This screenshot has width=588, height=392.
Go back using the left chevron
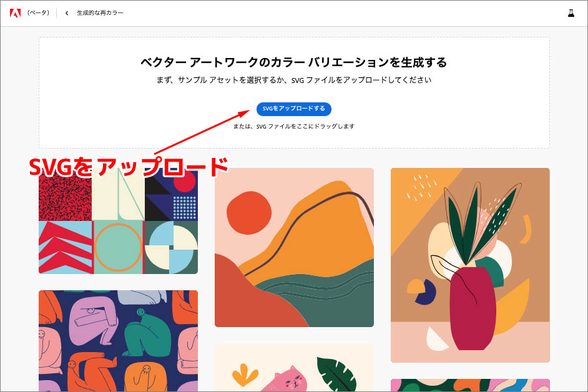pyautogui.click(x=67, y=13)
